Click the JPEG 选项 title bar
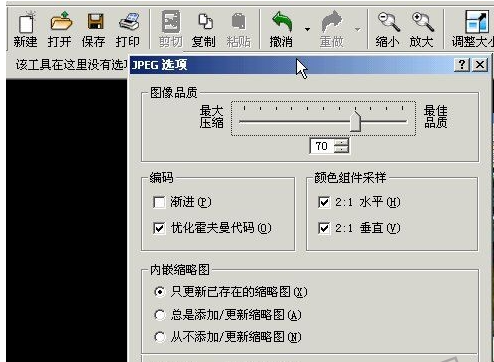Screen dimensions: 494x362 point(310,64)
